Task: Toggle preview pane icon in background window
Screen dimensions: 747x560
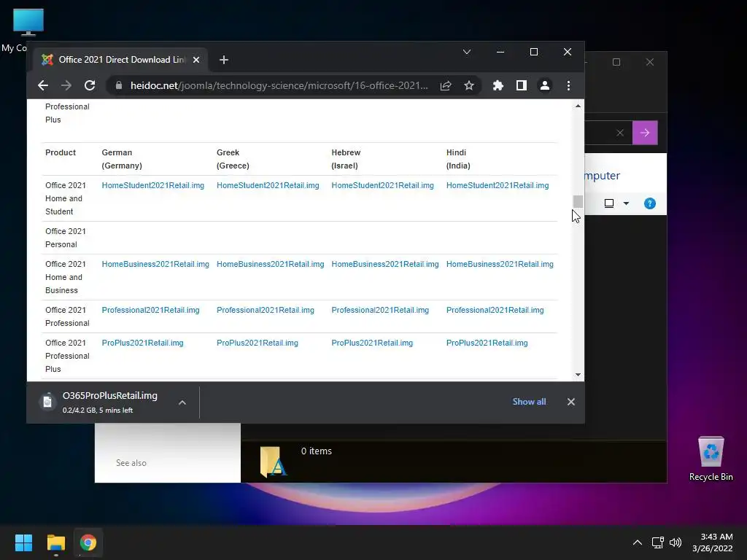Action: 609,203
